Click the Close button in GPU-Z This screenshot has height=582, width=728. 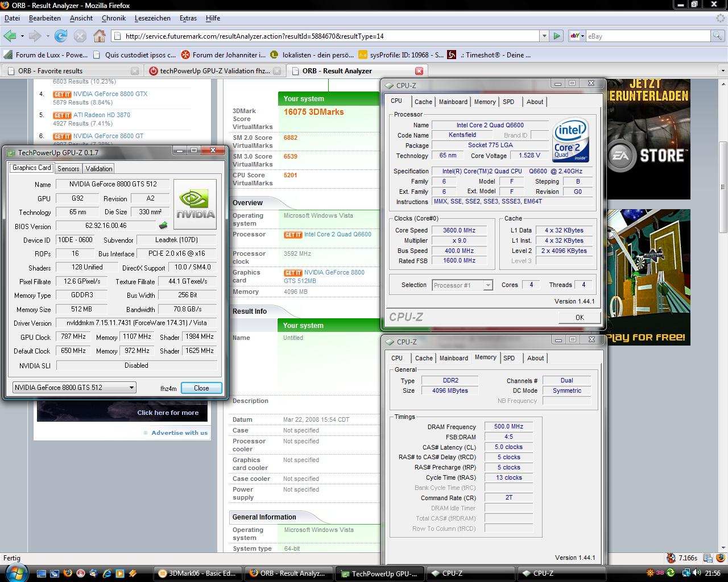(x=201, y=388)
